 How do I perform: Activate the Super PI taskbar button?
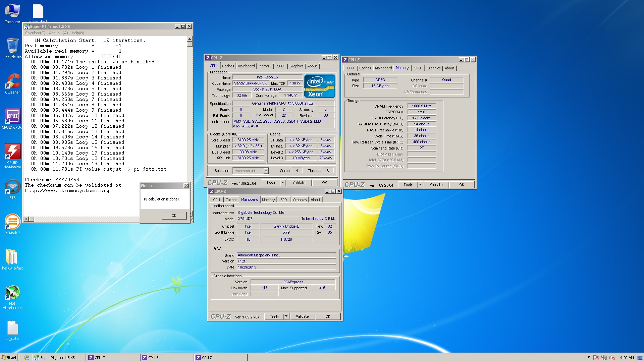(59, 358)
